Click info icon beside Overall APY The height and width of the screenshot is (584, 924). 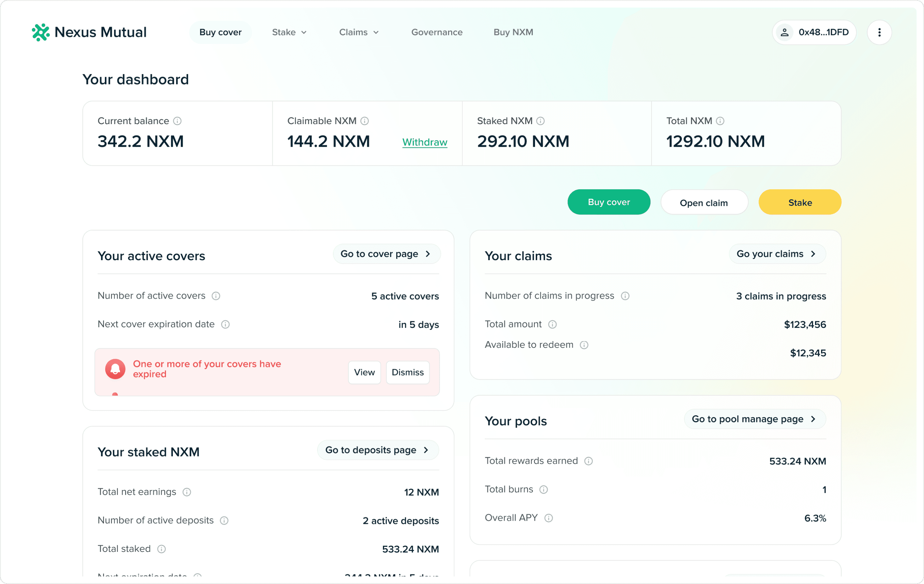click(x=548, y=518)
